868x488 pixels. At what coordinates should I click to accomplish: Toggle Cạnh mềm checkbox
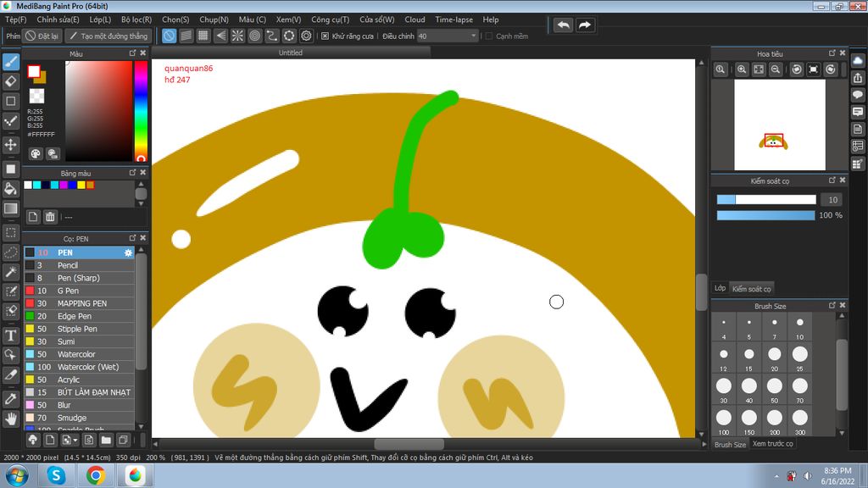[x=489, y=36]
